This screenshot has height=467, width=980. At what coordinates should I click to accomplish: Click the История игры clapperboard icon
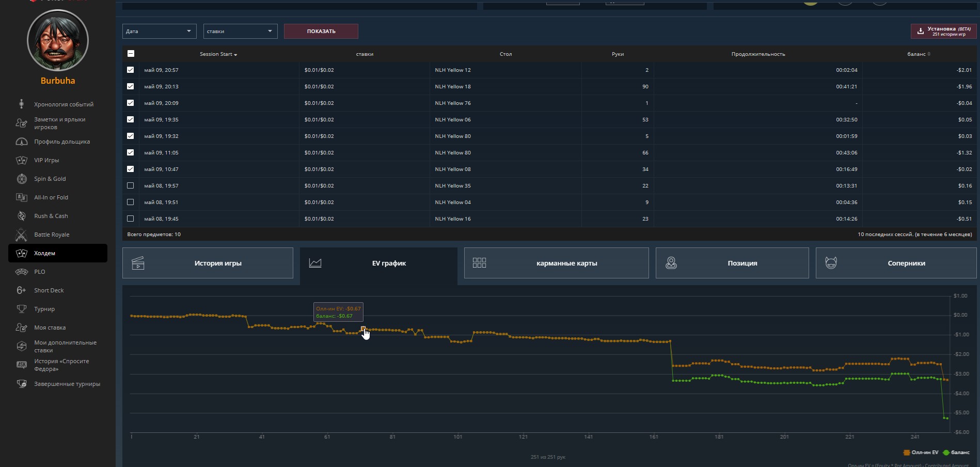[x=138, y=263]
